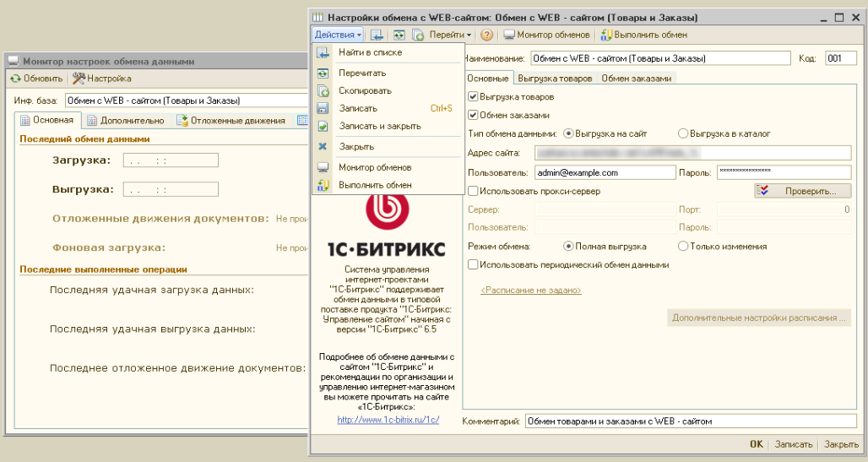This screenshot has width=868, height=462.
Task: Click the Reread (refresh) toolbar icon
Action: 398,35
